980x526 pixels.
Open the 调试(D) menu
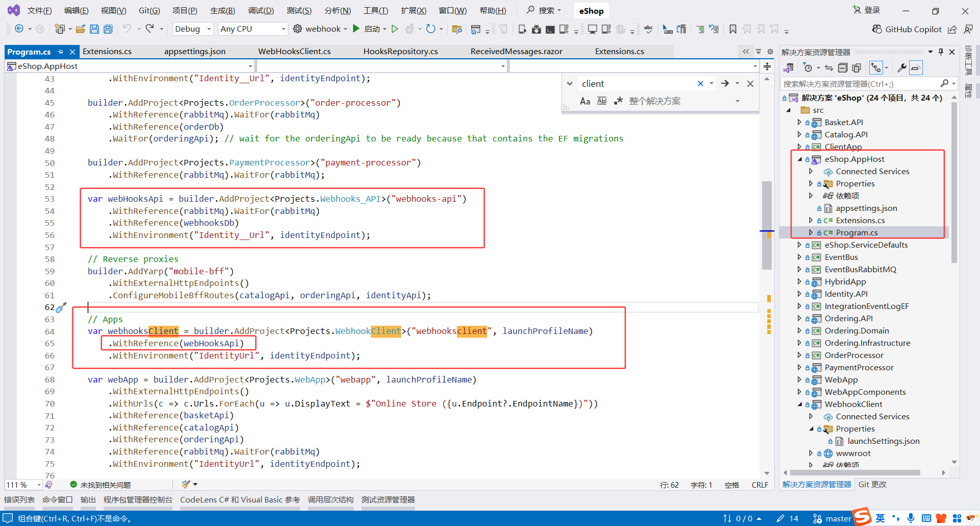pos(261,11)
